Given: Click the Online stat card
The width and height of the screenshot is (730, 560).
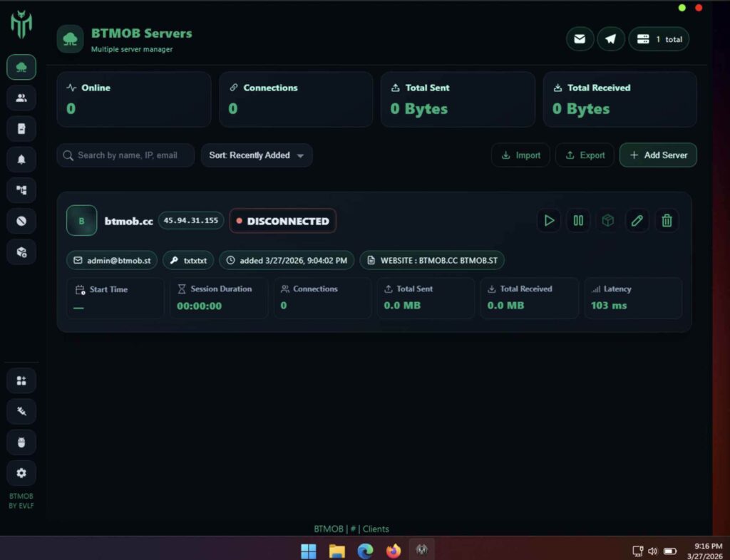Looking at the screenshot, I should coord(133,99).
